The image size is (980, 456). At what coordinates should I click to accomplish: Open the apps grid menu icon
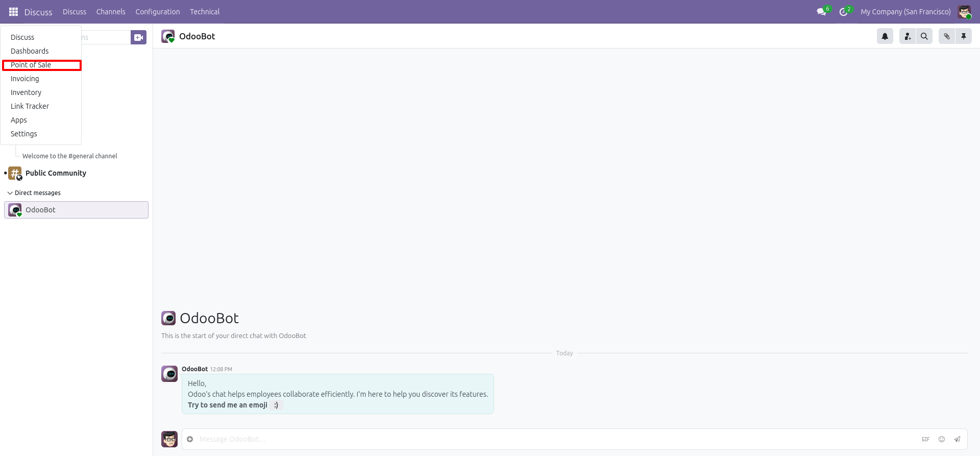pos(13,12)
